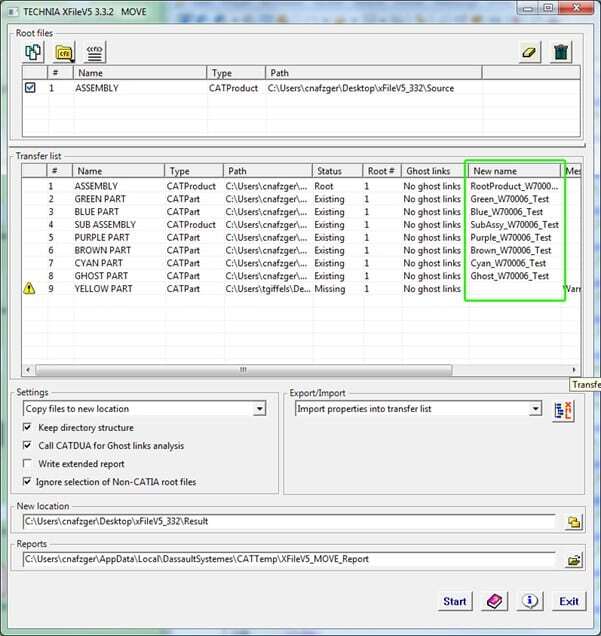Screen dimensions: 601x636
Task: Click the eraser icon above root files
Action: (530, 52)
